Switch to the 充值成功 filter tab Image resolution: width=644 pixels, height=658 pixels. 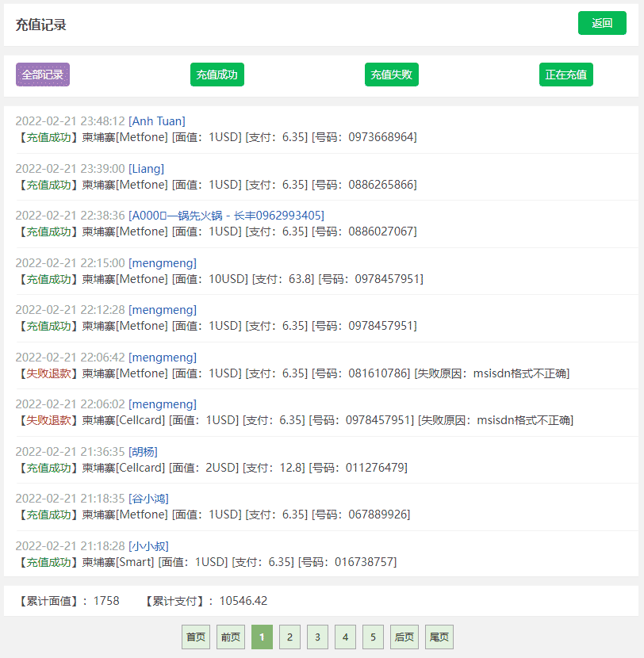click(217, 75)
